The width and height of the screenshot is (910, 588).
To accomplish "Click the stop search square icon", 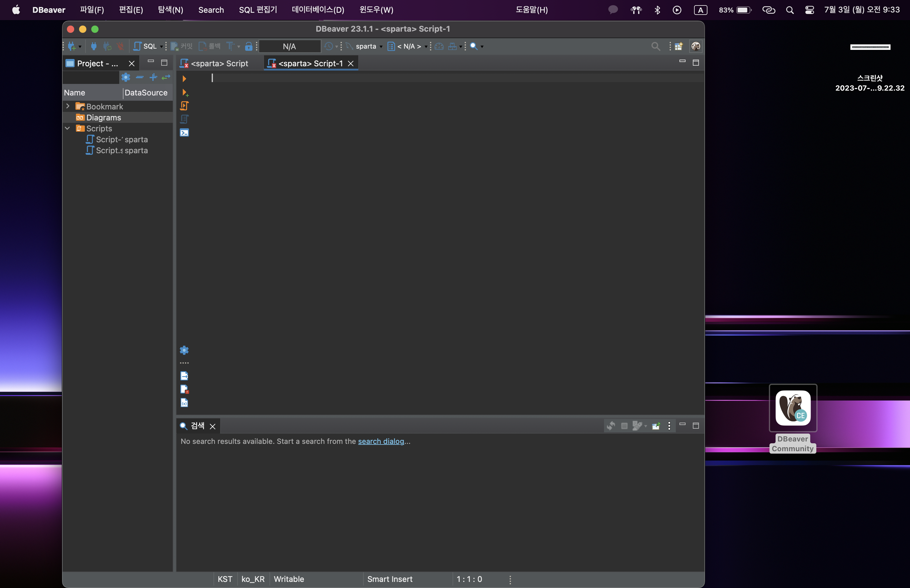I will pyautogui.click(x=624, y=426).
